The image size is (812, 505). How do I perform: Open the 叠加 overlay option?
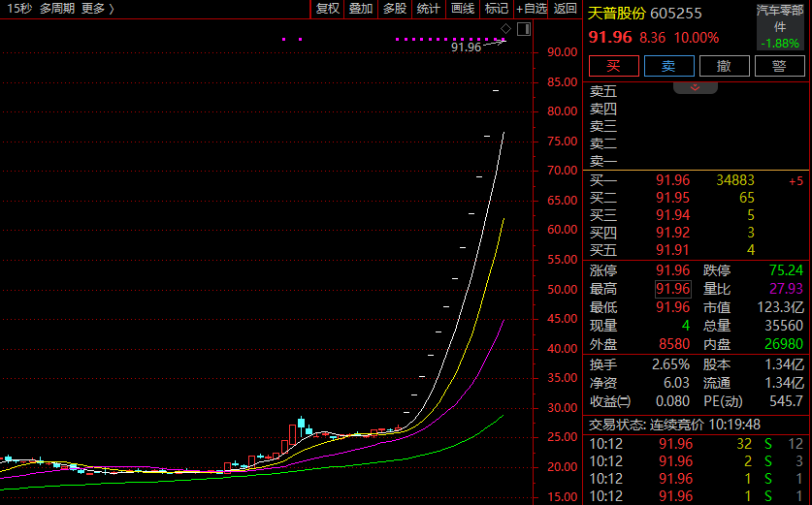[361, 9]
